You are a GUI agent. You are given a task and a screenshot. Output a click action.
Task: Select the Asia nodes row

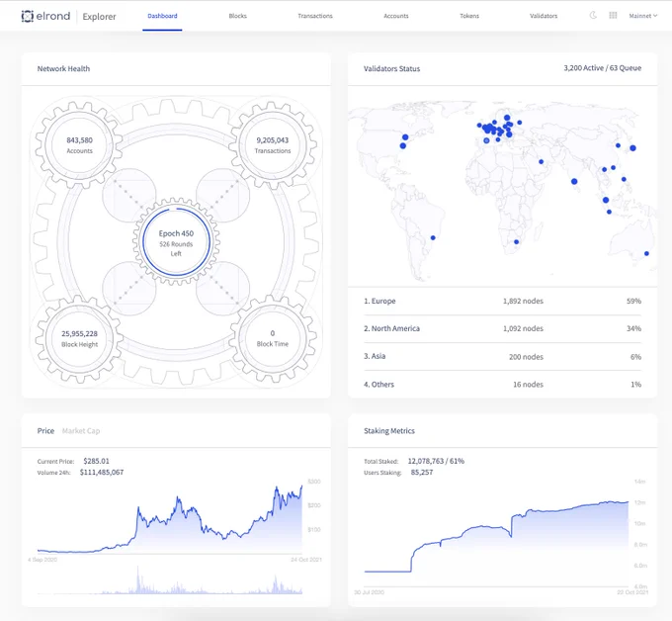502,356
